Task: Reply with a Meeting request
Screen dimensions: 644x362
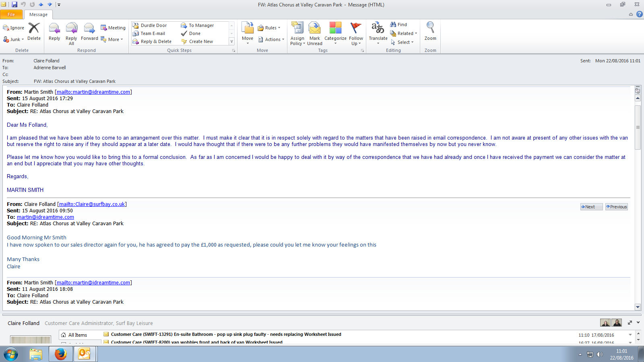Action: pyautogui.click(x=113, y=28)
